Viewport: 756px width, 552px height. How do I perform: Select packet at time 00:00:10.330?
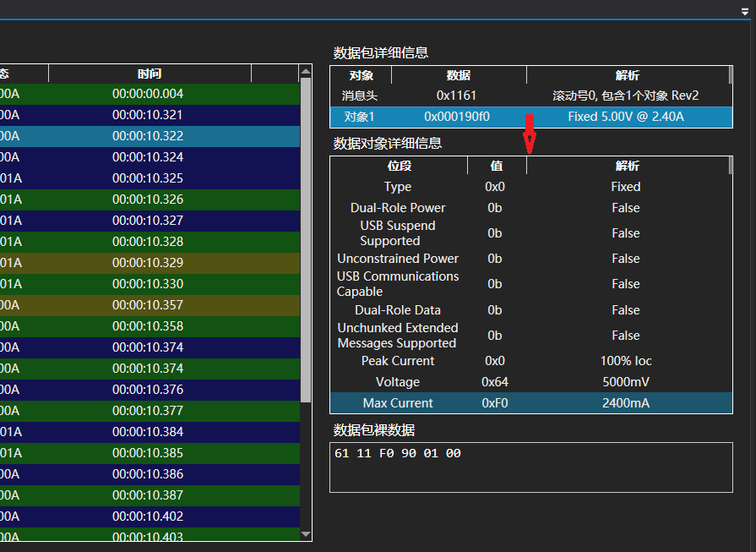pyautogui.click(x=150, y=284)
